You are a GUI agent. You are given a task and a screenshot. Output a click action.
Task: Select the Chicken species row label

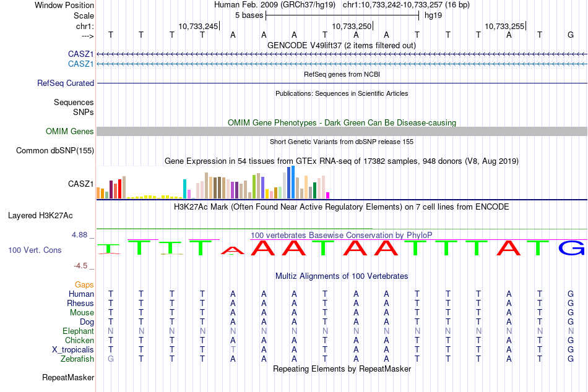tap(79, 340)
